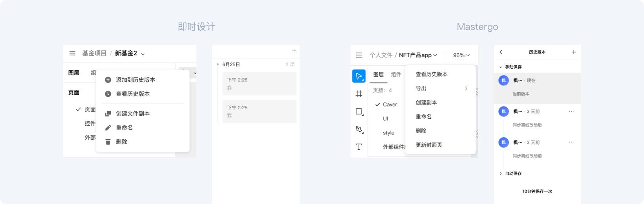Image resolution: width=644 pixels, height=204 pixels.
Task: Collapse the 手动保存 section
Action: [x=500, y=67]
